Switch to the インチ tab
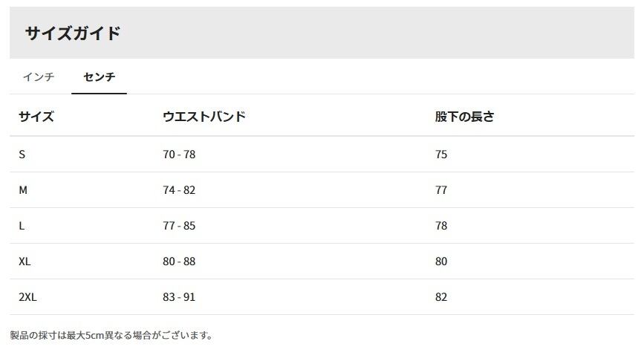The height and width of the screenshot is (364, 644). [x=39, y=77]
